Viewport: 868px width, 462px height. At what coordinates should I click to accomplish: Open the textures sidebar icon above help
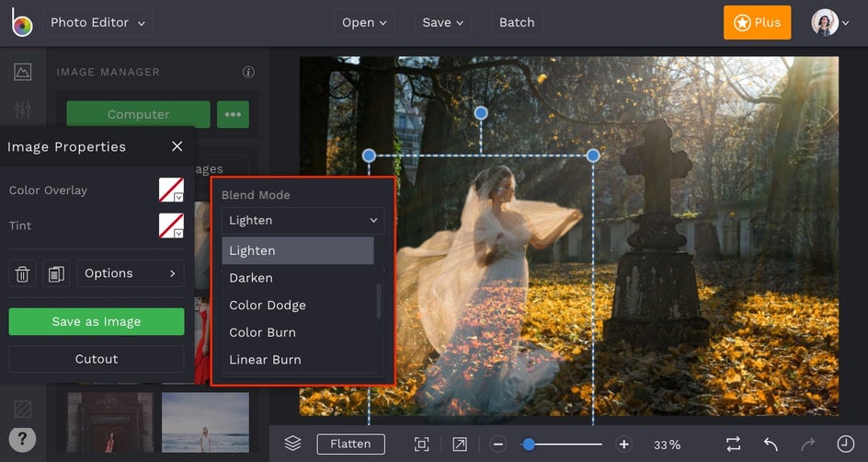coord(23,410)
